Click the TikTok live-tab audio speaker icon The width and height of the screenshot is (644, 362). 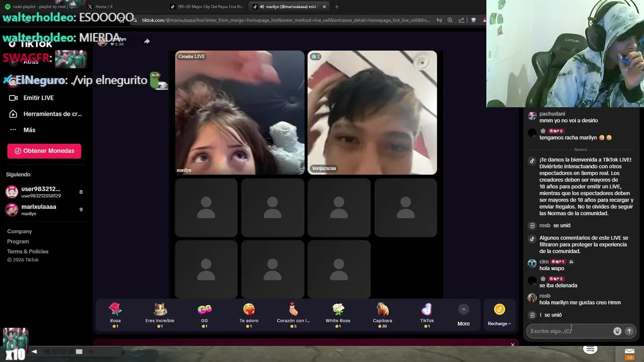263,7
